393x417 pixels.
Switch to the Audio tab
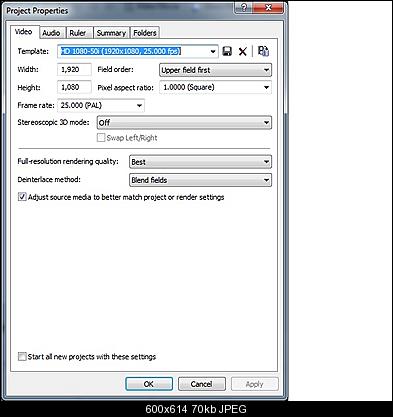(52, 33)
